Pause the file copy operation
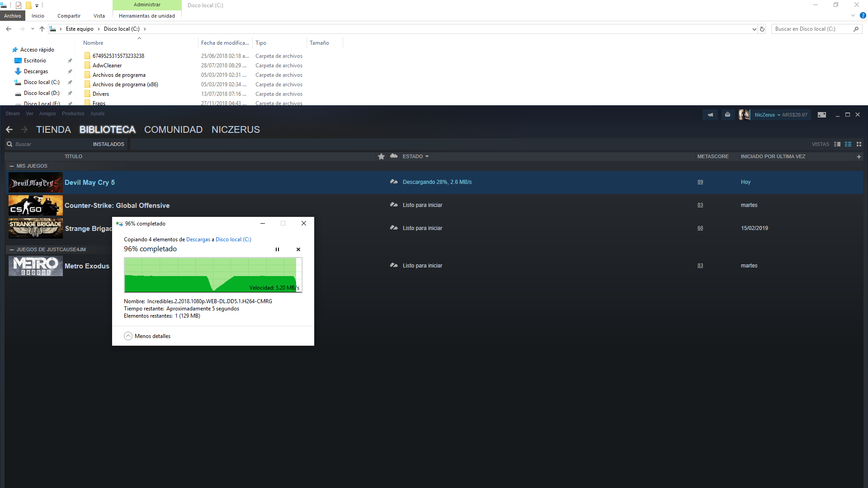 (x=277, y=249)
